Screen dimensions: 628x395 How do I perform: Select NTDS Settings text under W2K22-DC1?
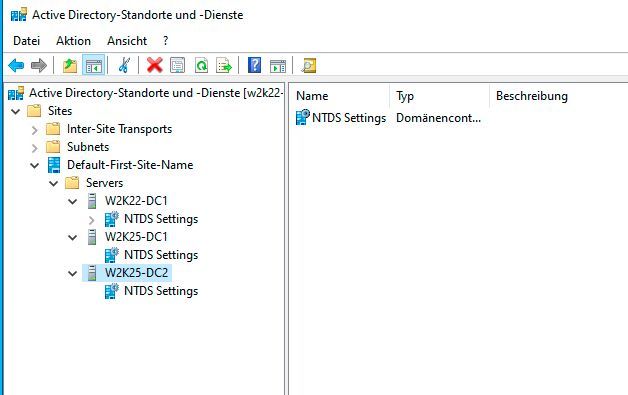161,219
